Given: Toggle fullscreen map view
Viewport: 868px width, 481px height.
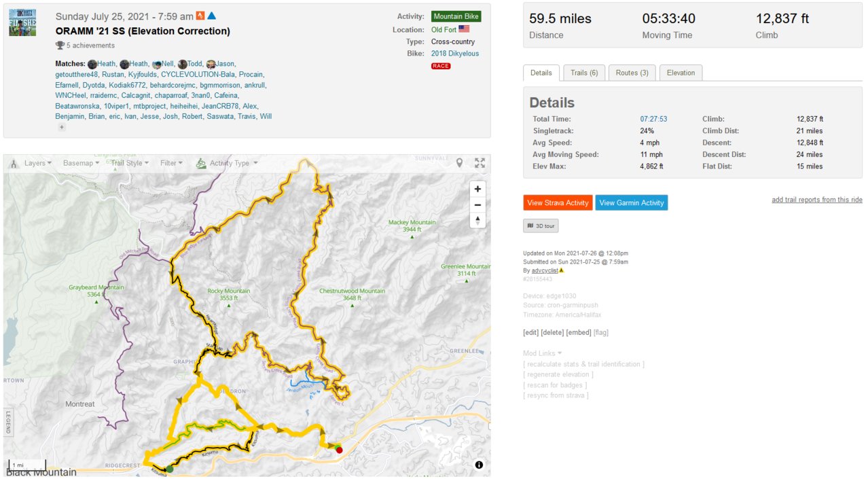Looking at the screenshot, I should [x=480, y=163].
